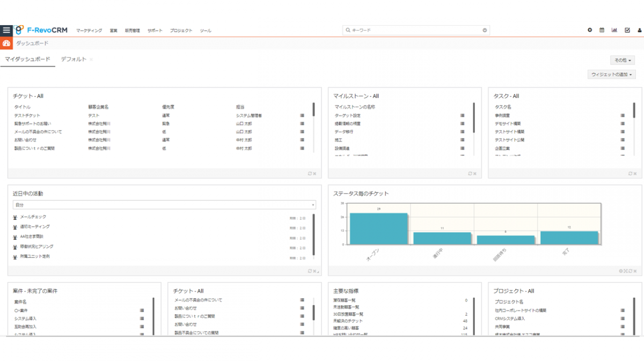
Task: Expand the keyword search options arrow
Action: [485, 31]
